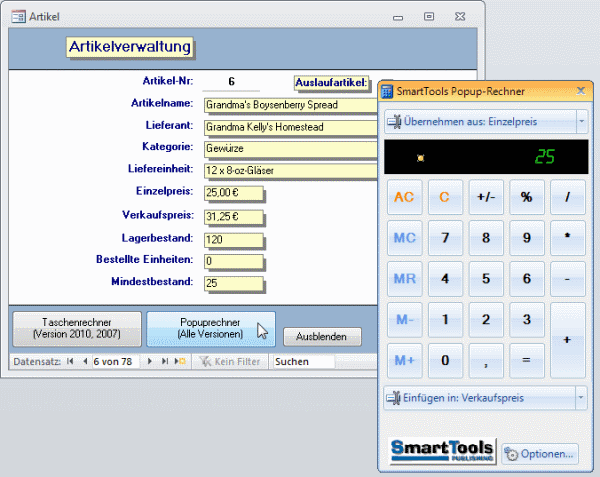Image resolution: width=600 pixels, height=477 pixels.
Task: Click the SmartTools Publishing logo
Action: [x=442, y=451]
